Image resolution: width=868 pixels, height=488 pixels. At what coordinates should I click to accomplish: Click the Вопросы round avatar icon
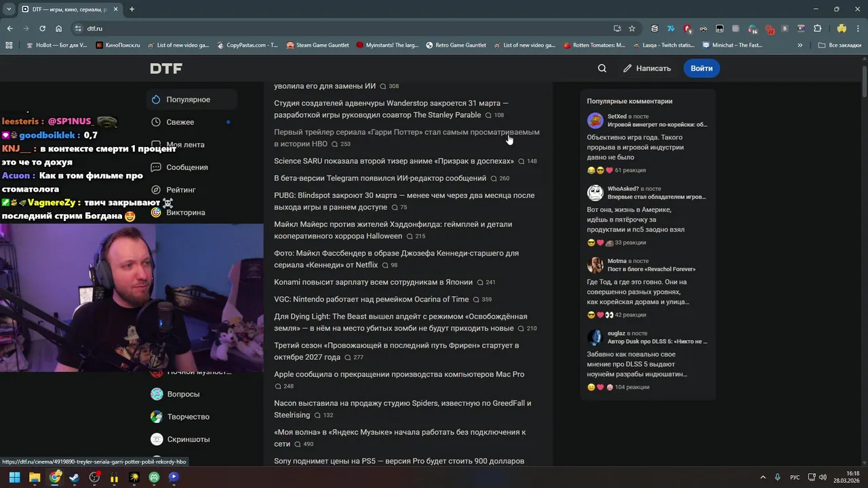pyautogui.click(x=157, y=394)
